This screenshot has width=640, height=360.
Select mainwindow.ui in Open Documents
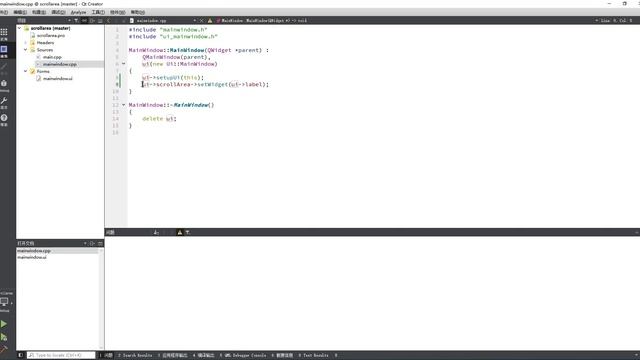pyautogui.click(x=32, y=257)
